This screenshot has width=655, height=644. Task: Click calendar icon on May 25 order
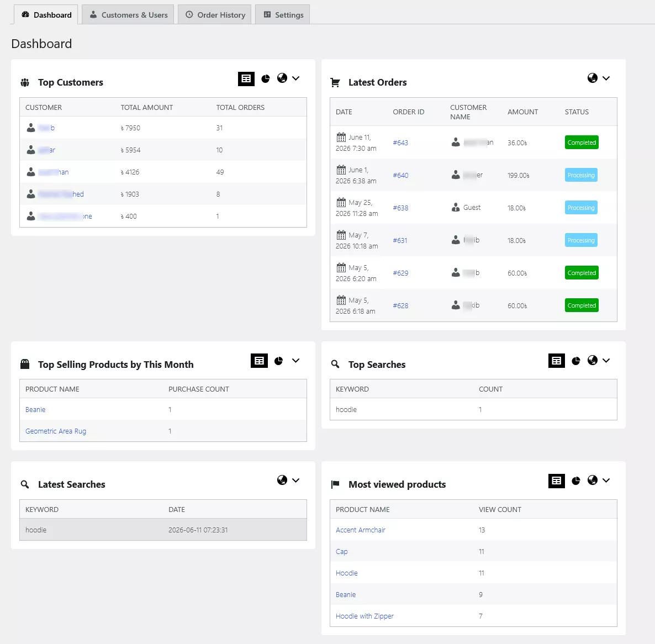coord(341,202)
